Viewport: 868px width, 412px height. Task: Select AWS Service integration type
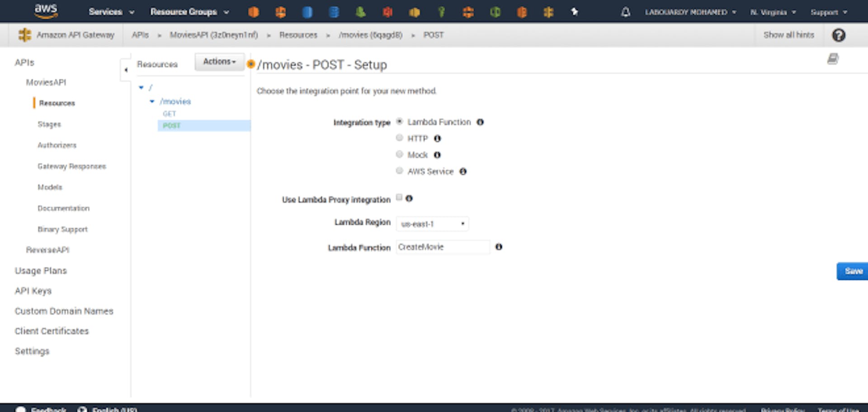click(x=399, y=170)
